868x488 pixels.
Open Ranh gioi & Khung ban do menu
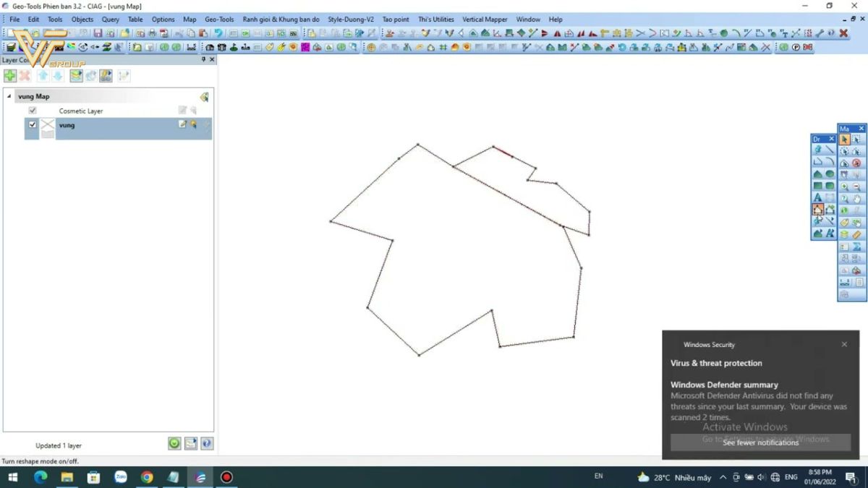[281, 20]
